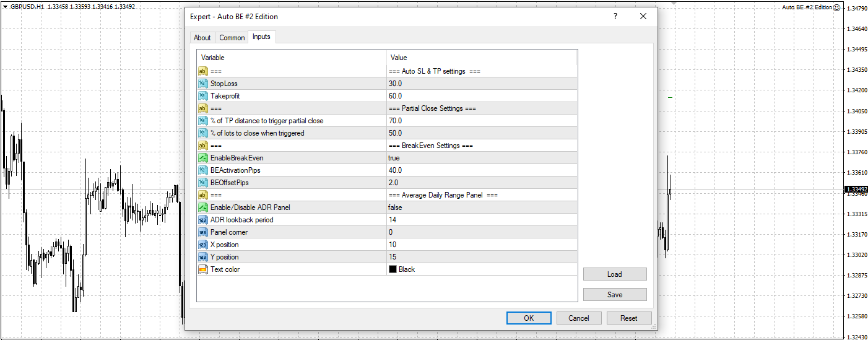Click the icon beside the Takeprofit variable
868x340 pixels.
202,96
